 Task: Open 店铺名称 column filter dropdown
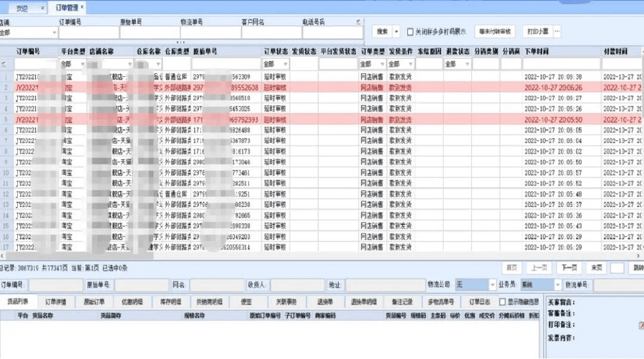click(x=130, y=64)
